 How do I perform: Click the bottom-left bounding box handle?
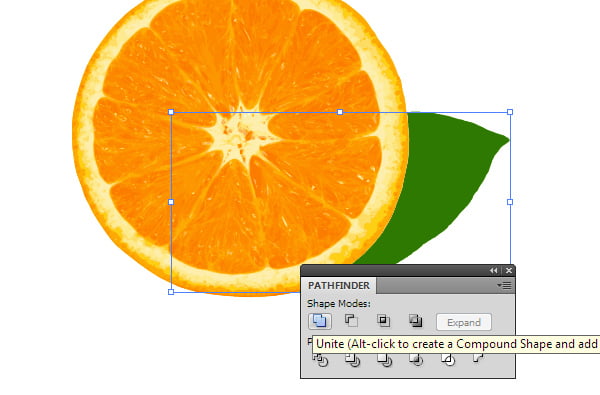(x=171, y=292)
